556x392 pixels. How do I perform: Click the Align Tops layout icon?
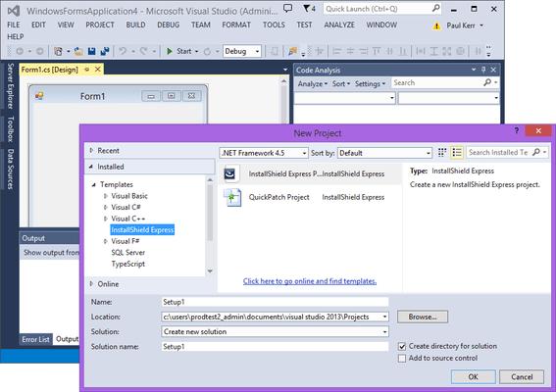[x=377, y=52]
